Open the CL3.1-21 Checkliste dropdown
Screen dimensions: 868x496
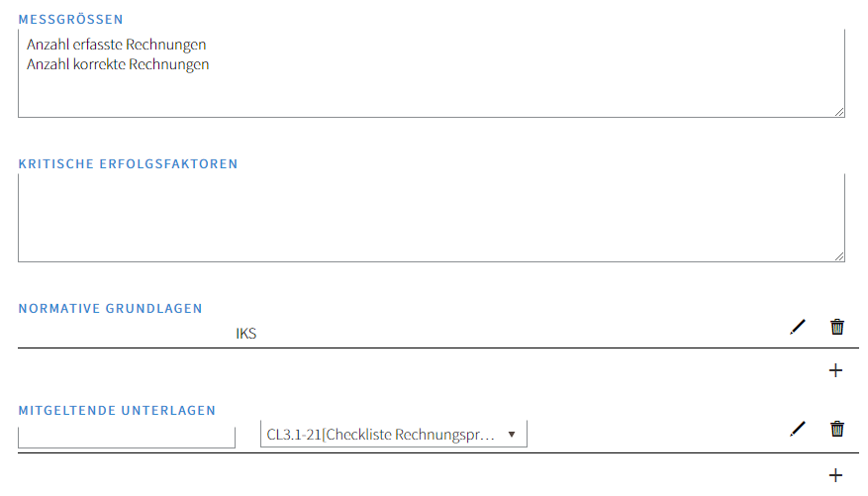coord(386,434)
